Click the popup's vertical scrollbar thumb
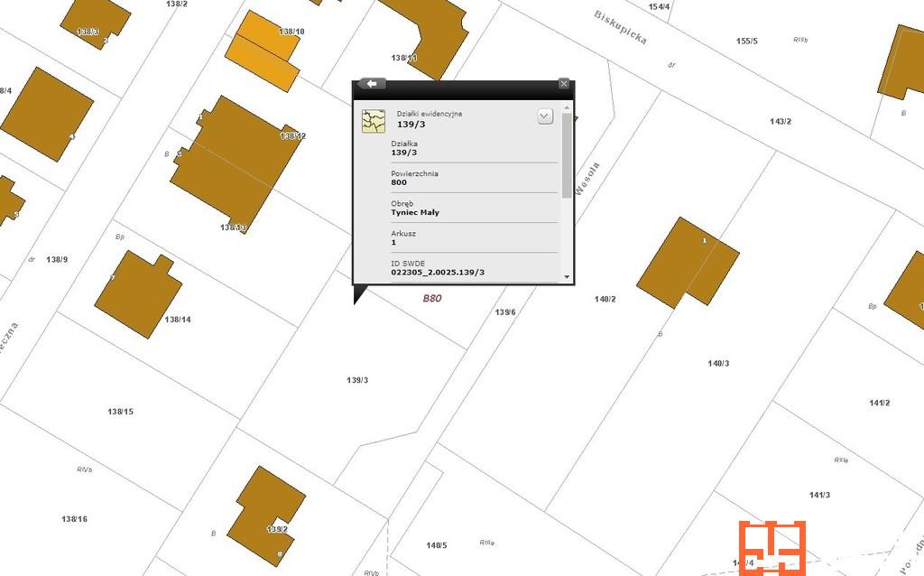Image resolution: width=924 pixels, height=576 pixels. [567, 155]
